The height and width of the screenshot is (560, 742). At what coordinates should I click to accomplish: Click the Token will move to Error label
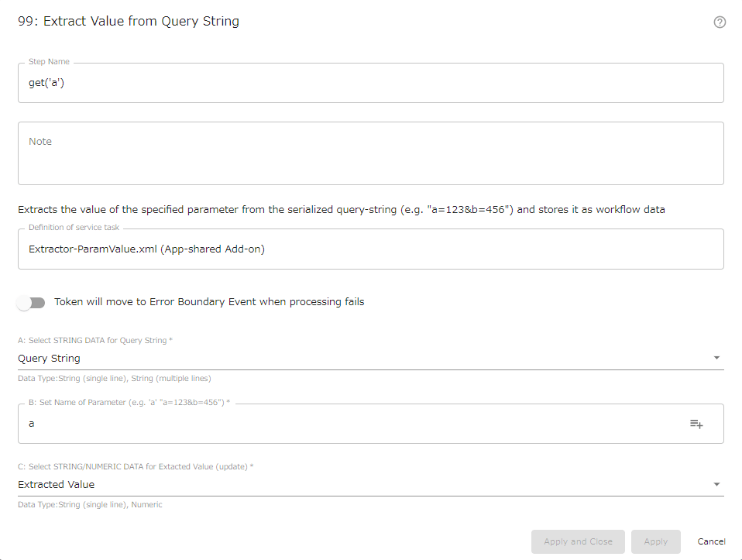209,302
